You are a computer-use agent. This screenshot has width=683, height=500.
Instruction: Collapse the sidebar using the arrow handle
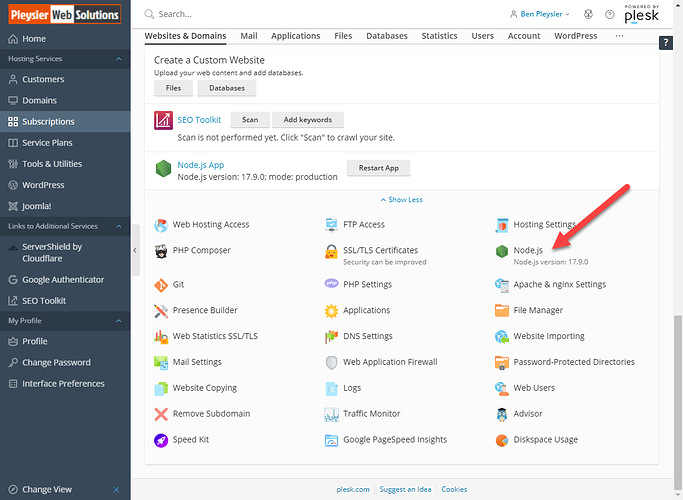[x=135, y=250]
